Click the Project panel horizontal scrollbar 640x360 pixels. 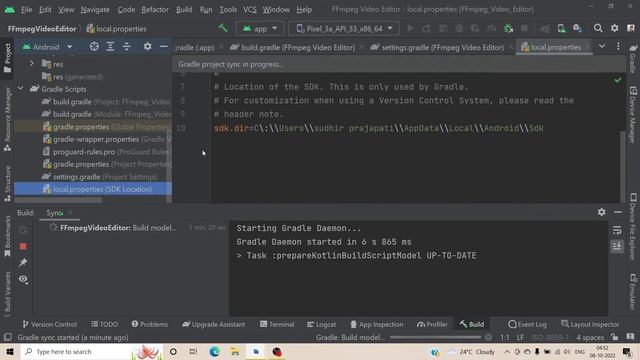58,200
